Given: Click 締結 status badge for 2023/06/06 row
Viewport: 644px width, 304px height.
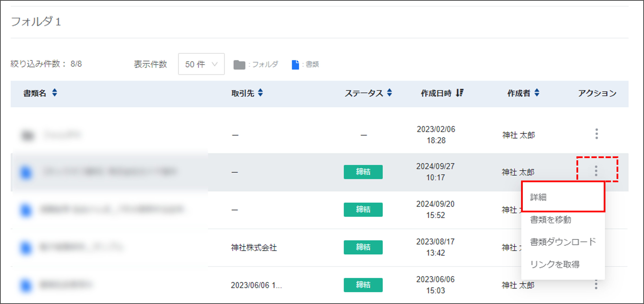Looking at the screenshot, I should (363, 285).
